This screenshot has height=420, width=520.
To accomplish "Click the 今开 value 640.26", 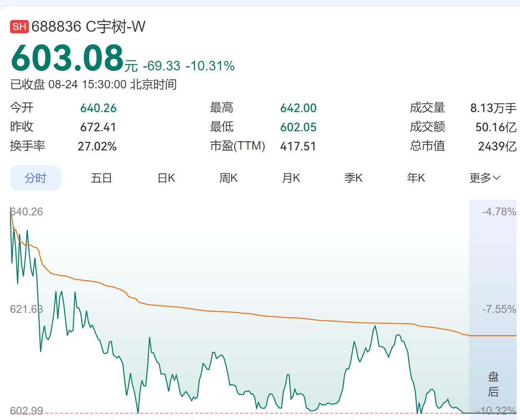I will pos(98,108).
